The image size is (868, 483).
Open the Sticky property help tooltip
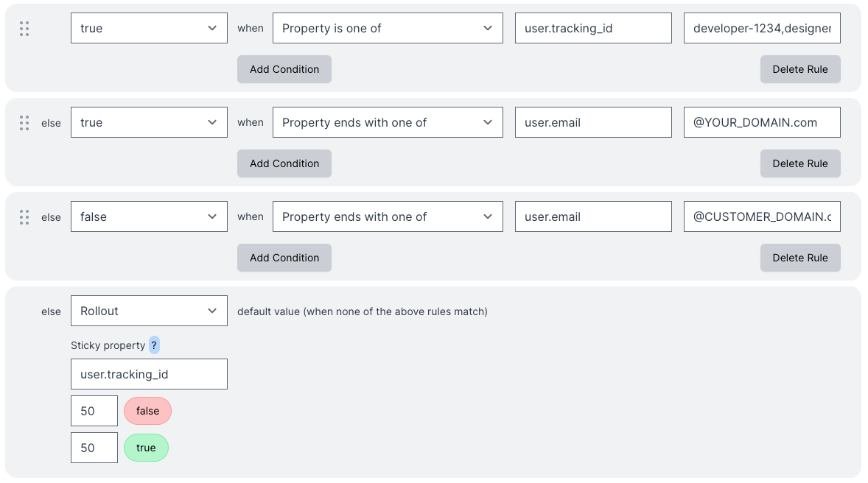click(153, 345)
